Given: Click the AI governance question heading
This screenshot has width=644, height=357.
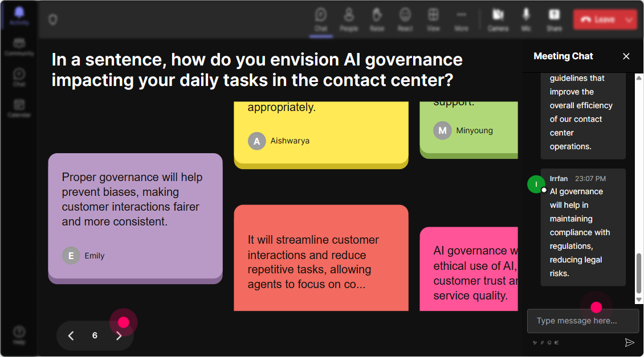Looking at the screenshot, I should (x=257, y=70).
